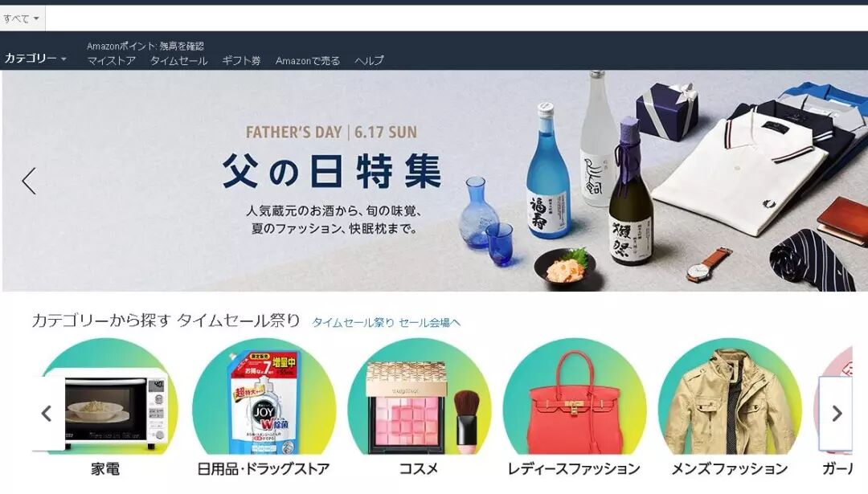Open the Amazonで売る link
Viewport: 868px width, 494px height.
point(308,61)
